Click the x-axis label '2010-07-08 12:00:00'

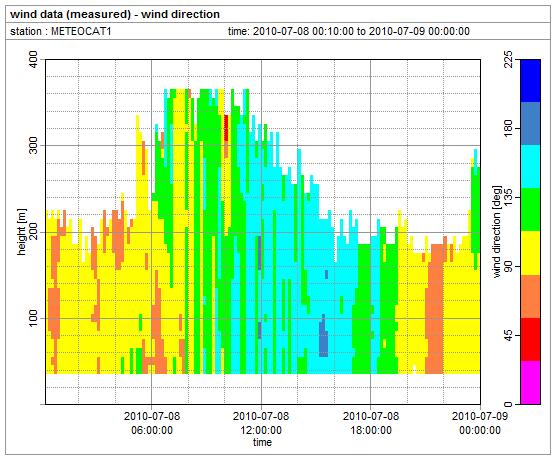tap(261, 423)
